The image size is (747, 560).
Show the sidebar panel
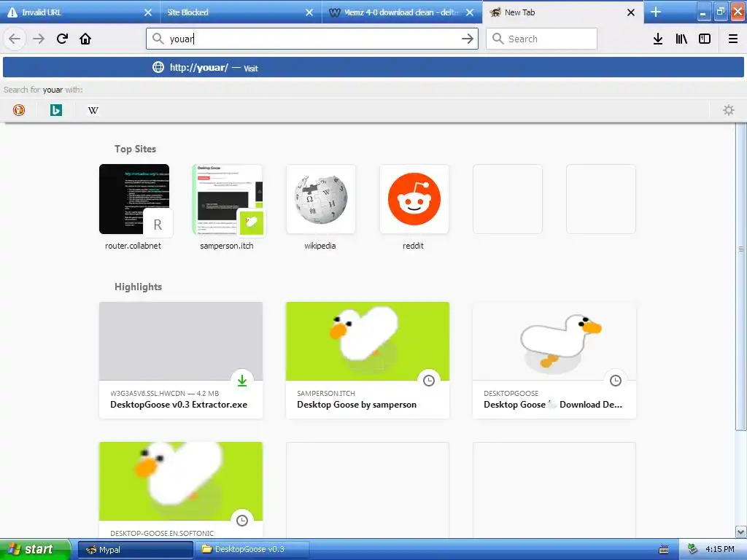pyautogui.click(x=705, y=39)
